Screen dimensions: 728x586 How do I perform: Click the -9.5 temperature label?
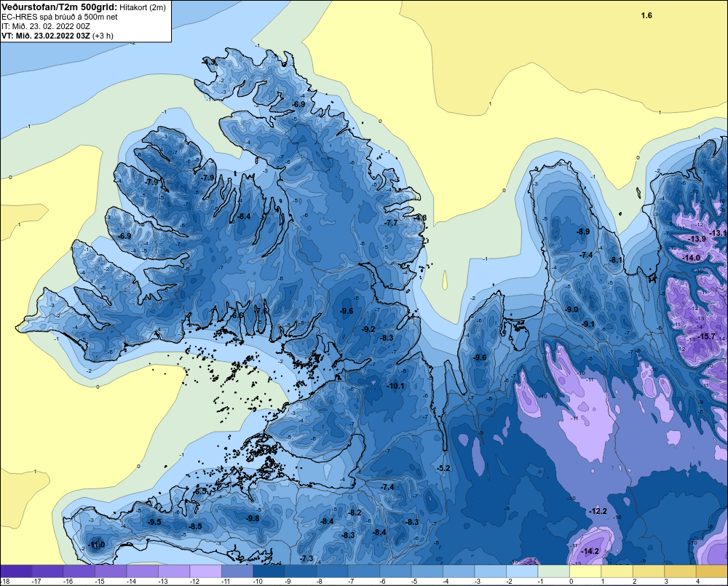(x=154, y=522)
